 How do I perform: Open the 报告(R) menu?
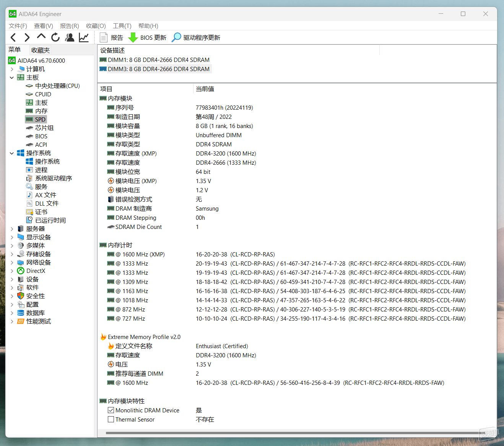[70, 26]
